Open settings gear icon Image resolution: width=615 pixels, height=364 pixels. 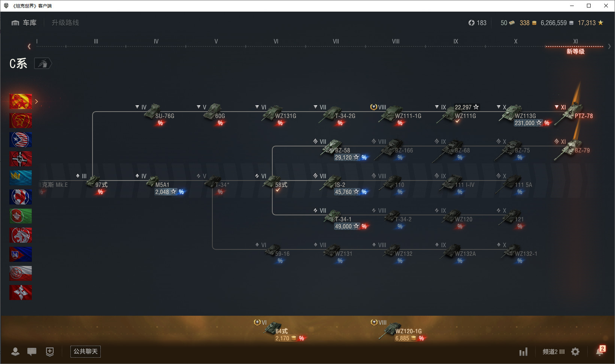pyautogui.click(x=575, y=352)
